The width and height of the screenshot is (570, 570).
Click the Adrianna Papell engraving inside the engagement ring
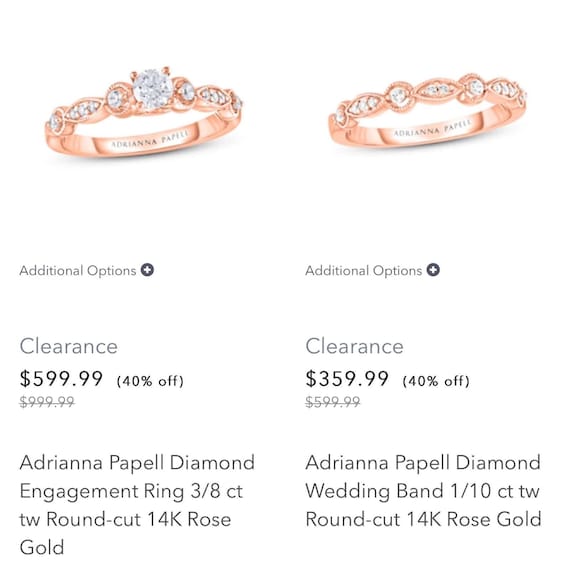coord(150,139)
